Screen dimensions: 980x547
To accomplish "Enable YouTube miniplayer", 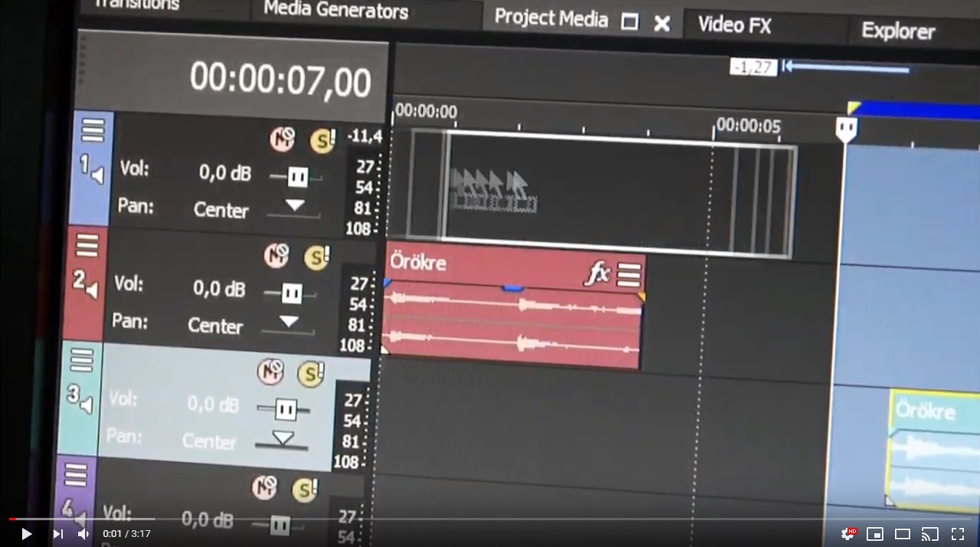I will point(875,534).
